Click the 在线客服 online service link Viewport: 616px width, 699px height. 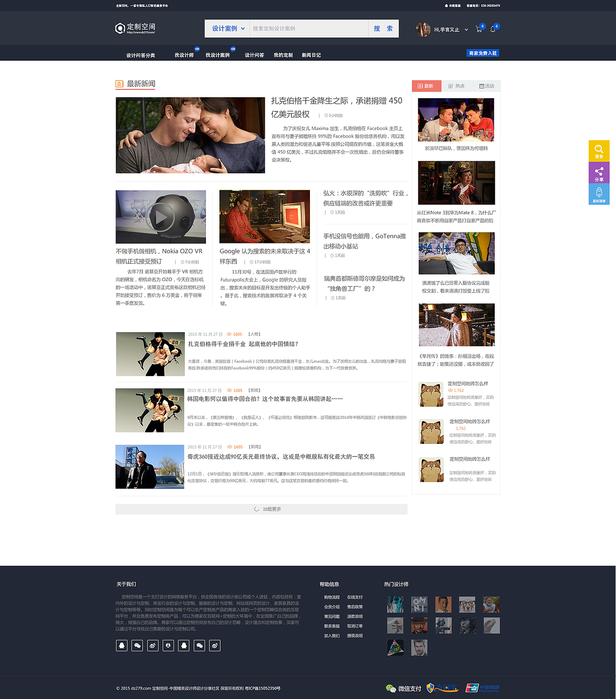tap(453, 6)
